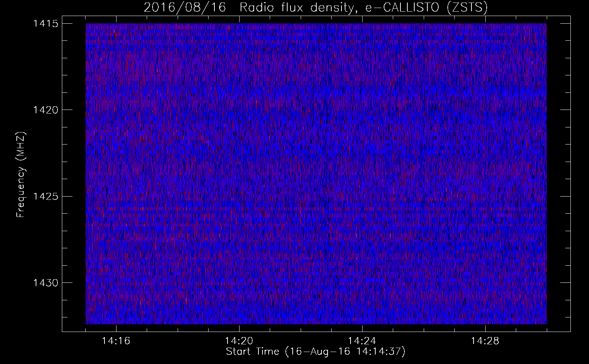The image size is (589, 364).
Task: Click the 14:20 time tick label
Action: [239, 341]
